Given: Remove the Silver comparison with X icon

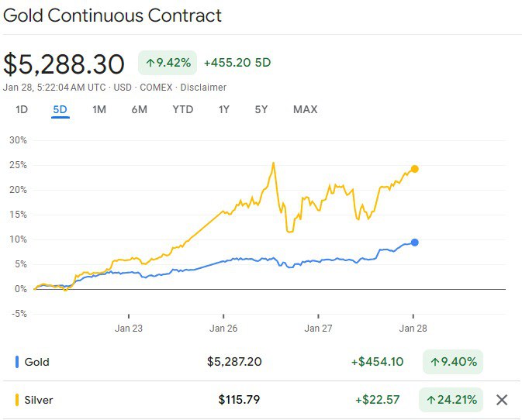Looking at the screenshot, I should pyautogui.click(x=502, y=400).
